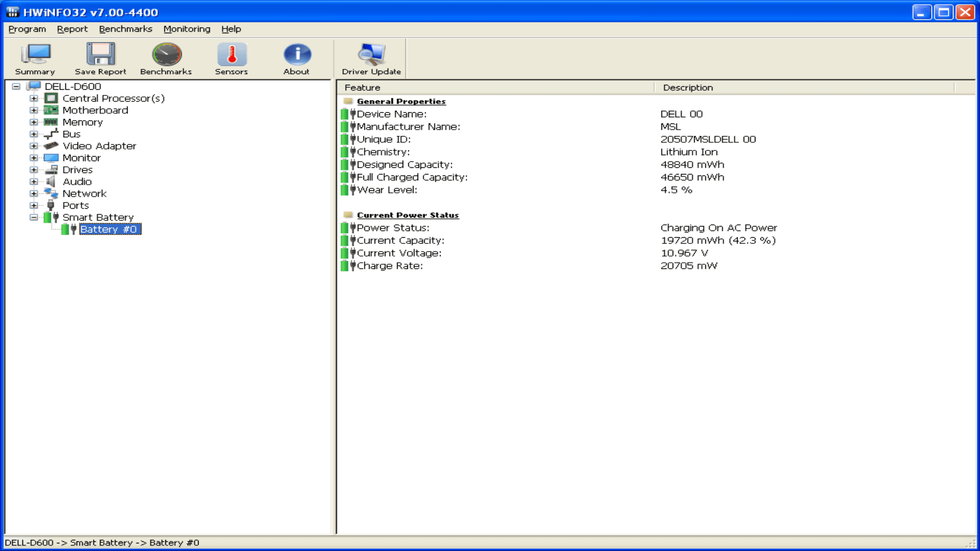Expand the Network node
980x551 pixels.
click(x=34, y=193)
